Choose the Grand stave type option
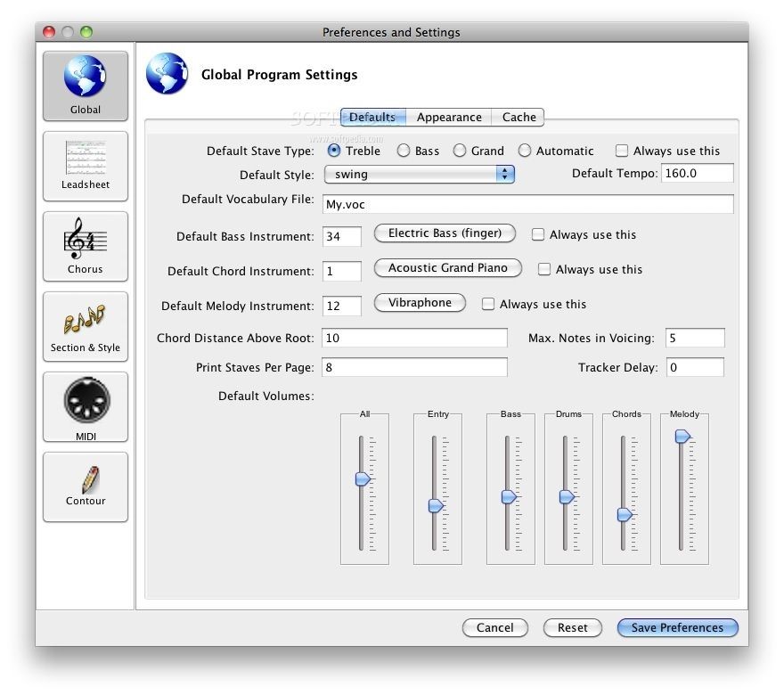 460,151
